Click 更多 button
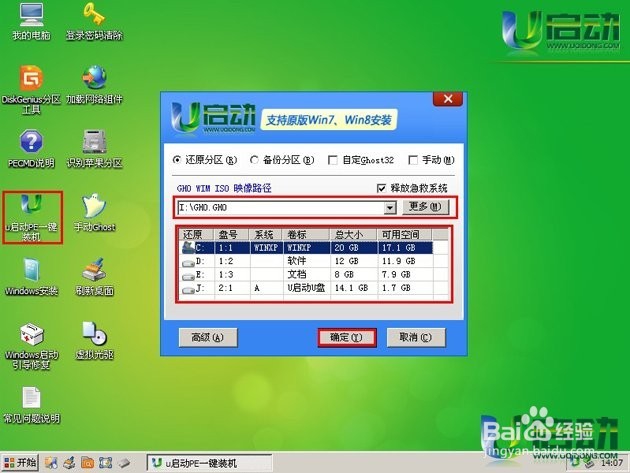 425,207
